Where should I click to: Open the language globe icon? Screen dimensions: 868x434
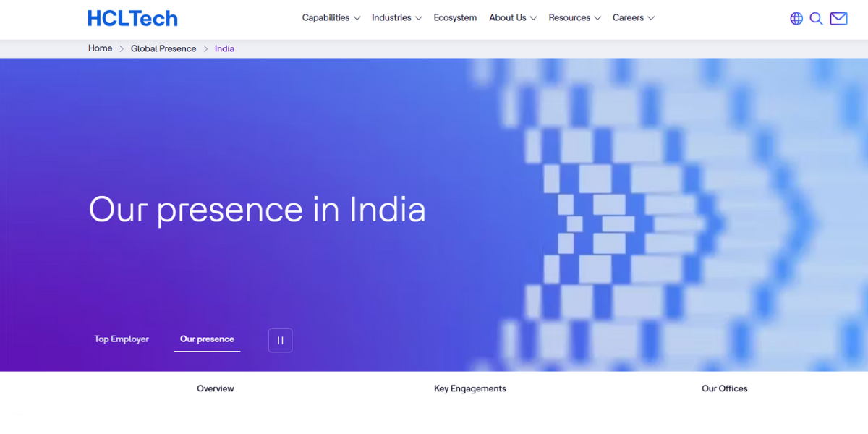(796, 19)
